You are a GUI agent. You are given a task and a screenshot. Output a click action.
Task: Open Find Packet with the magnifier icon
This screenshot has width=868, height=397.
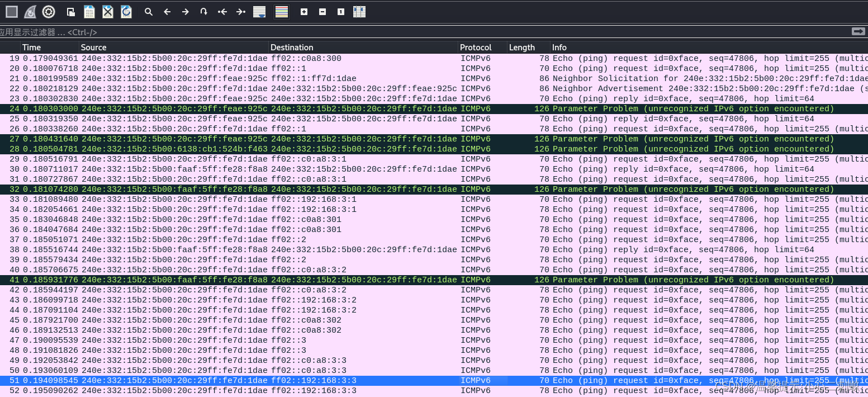pyautogui.click(x=149, y=11)
